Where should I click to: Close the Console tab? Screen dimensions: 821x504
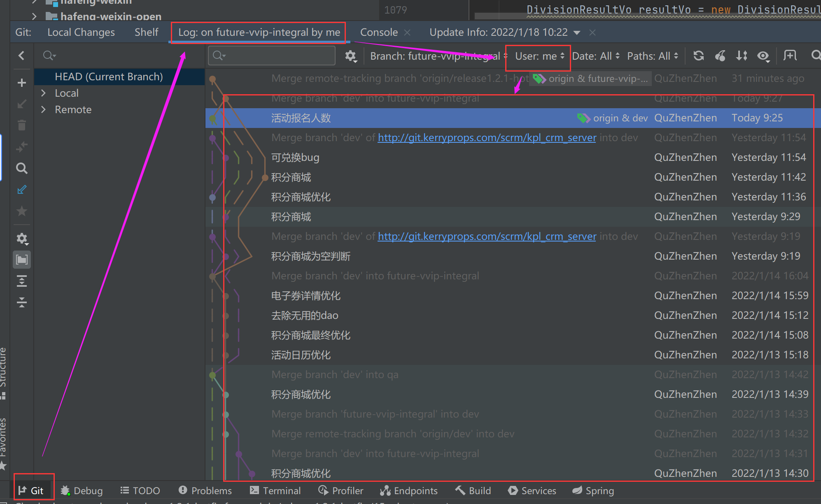(407, 33)
